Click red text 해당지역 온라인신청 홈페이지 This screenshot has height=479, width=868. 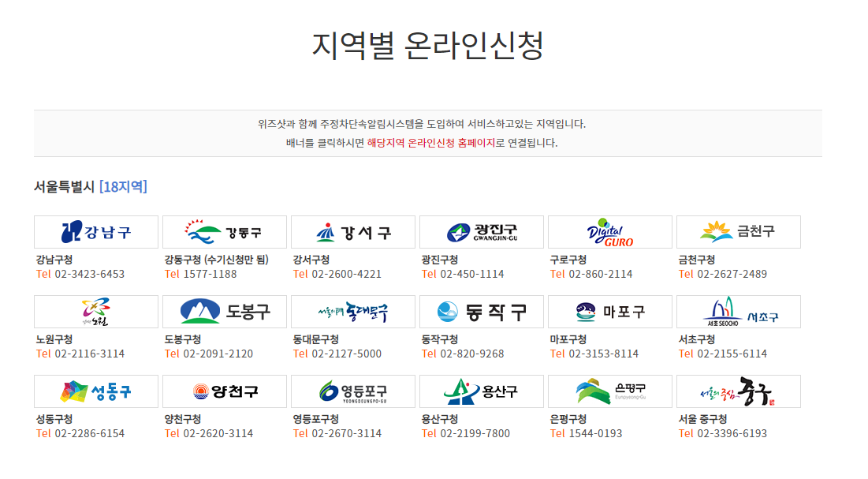tap(430, 143)
